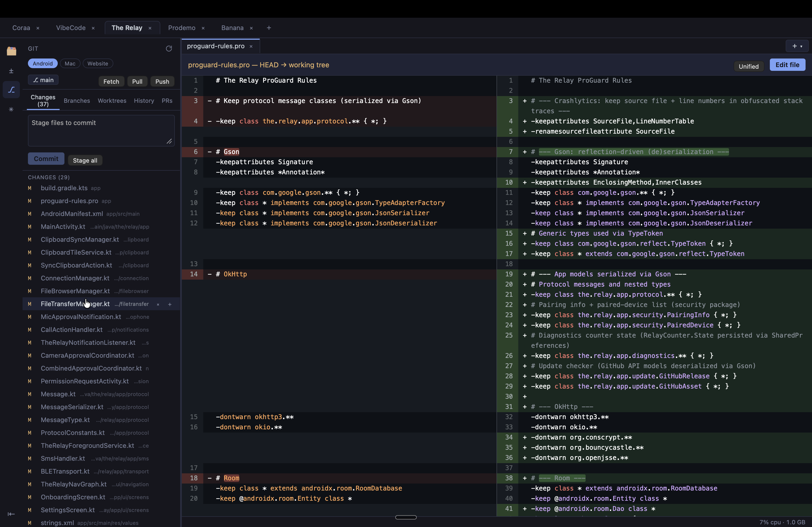Collapse the CHANGES (29) section
812x527 pixels.
click(x=49, y=177)
